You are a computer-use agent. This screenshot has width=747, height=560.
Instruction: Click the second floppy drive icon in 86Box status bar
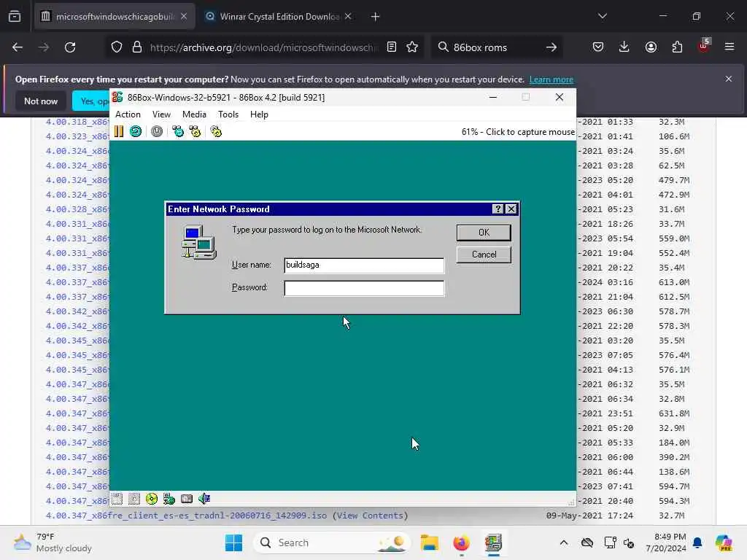[134, 499]
